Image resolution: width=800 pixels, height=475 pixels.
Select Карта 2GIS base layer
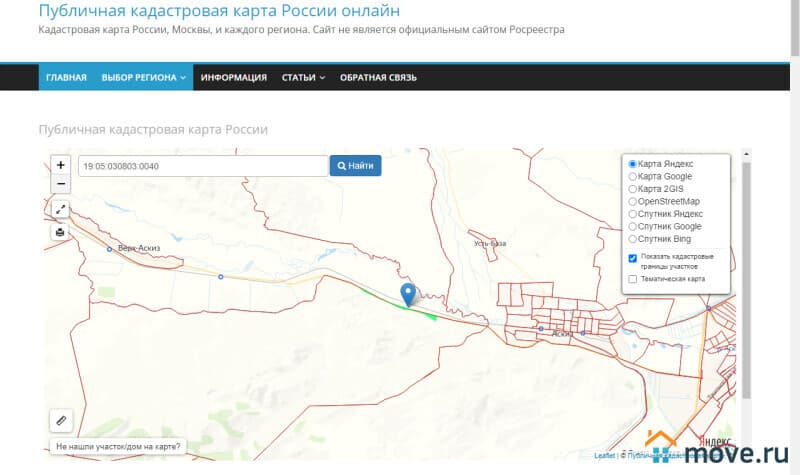[x=633, y=189]
